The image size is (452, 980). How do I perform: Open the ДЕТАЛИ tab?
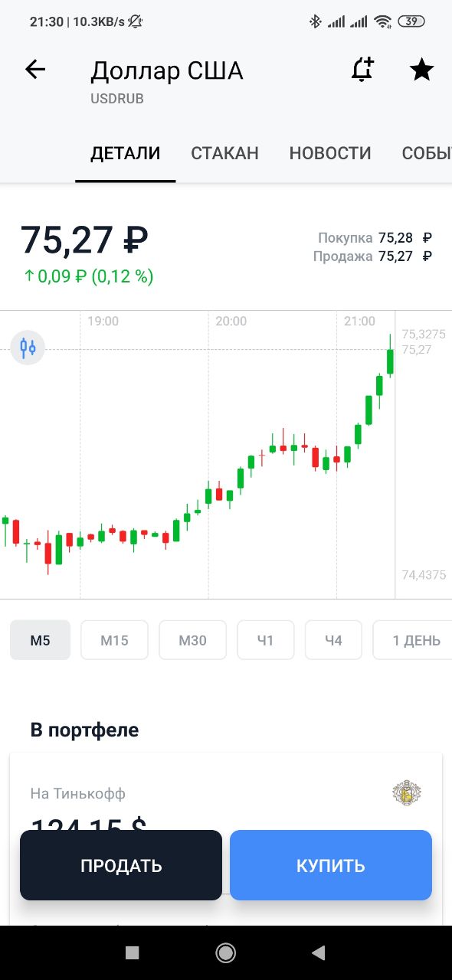point(126,153)
